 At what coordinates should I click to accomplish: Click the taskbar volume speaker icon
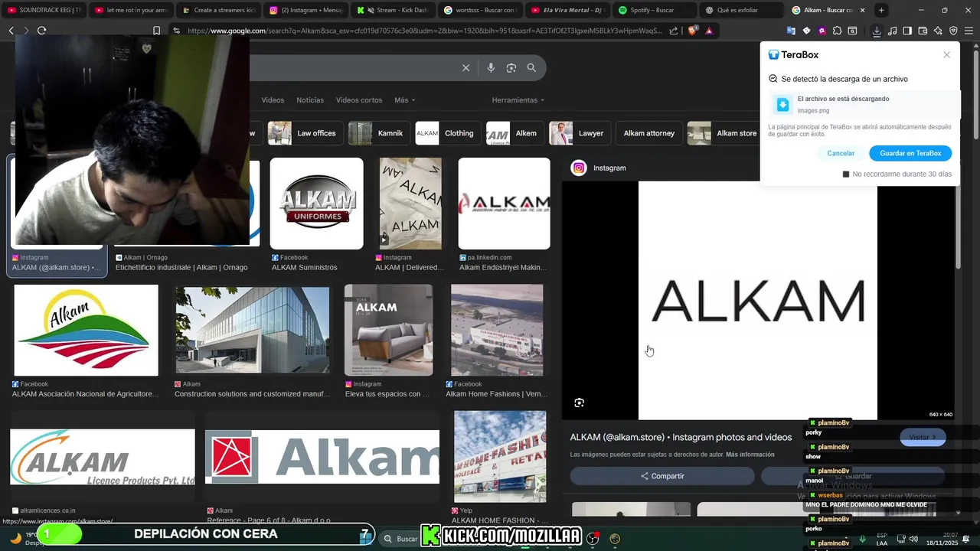(913, 539)
